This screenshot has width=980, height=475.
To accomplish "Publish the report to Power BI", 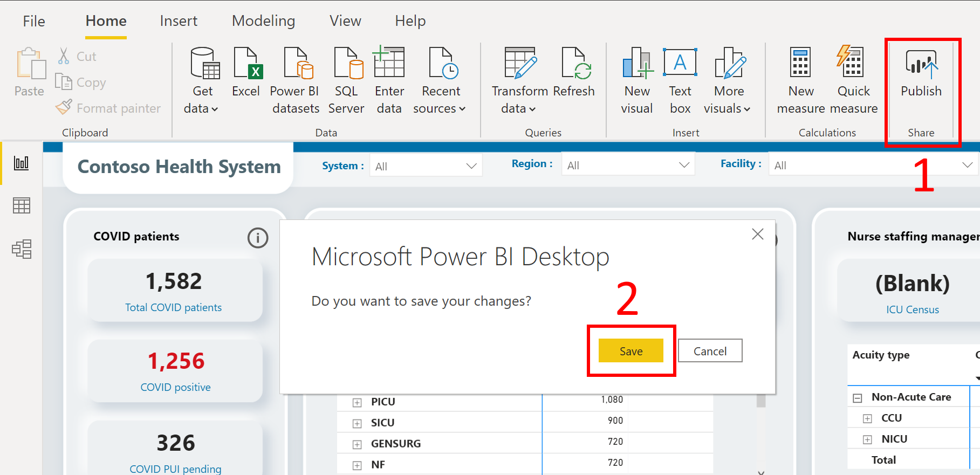I will pos(921,73).
